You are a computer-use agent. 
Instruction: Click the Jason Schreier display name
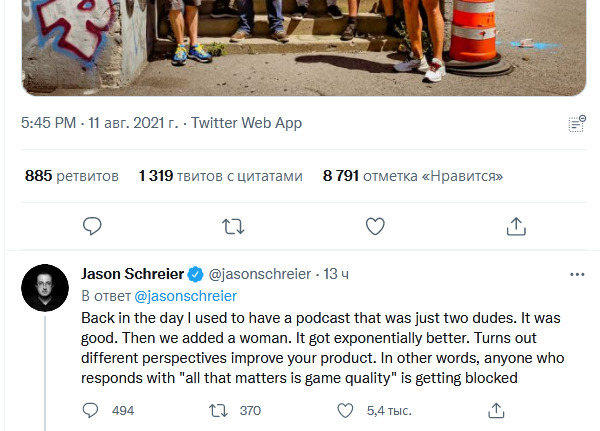click(x=132, y=273)
